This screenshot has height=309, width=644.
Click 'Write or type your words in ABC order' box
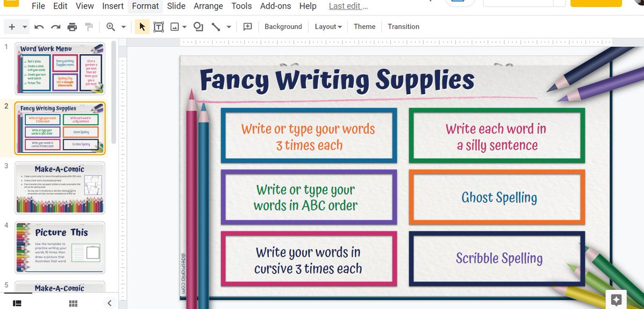pyautogui.click(x=309, y=197)
